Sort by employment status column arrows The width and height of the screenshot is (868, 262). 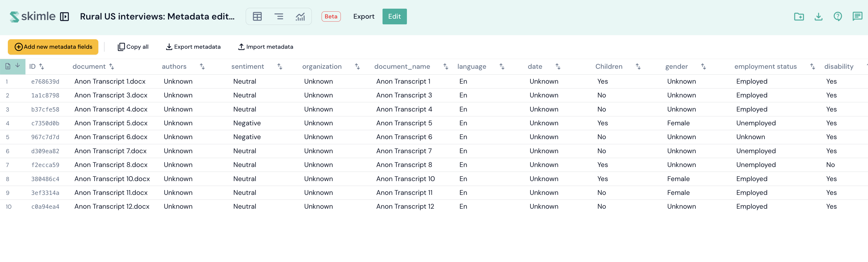(812, 67)
